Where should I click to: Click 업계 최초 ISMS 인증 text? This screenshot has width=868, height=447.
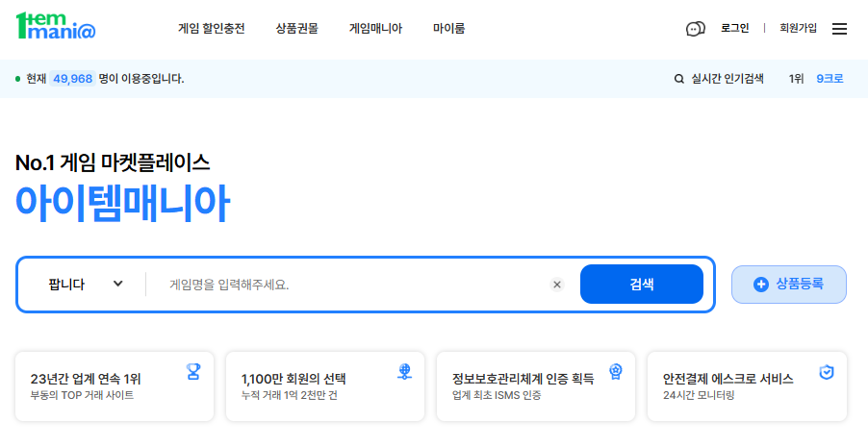[497, 395]
